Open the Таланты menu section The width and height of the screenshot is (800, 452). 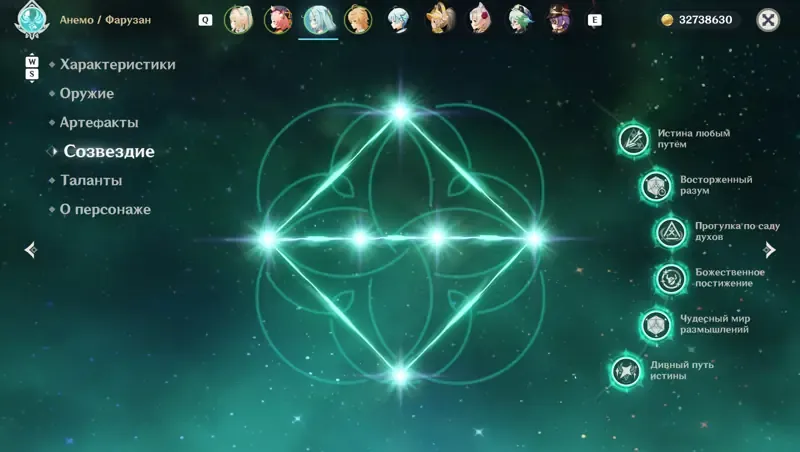click(91, 181)
